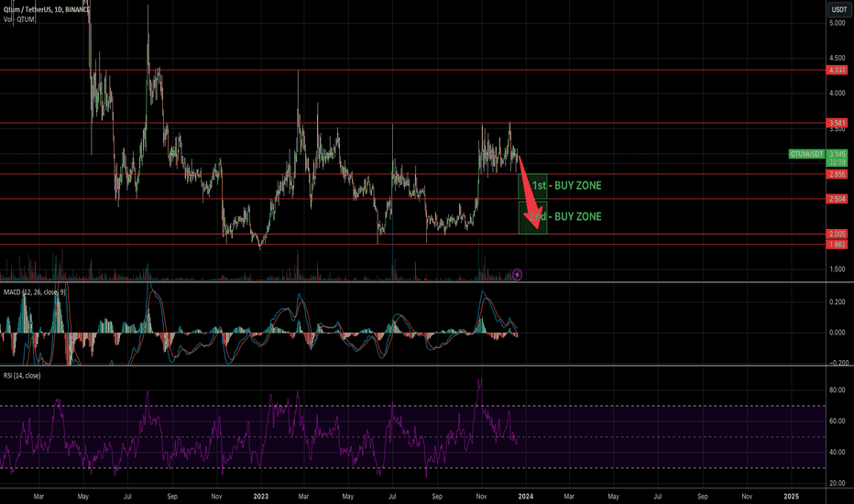Click the QTUMUSDT symbol price tag
854x504 pixels.
coord(806,154)
